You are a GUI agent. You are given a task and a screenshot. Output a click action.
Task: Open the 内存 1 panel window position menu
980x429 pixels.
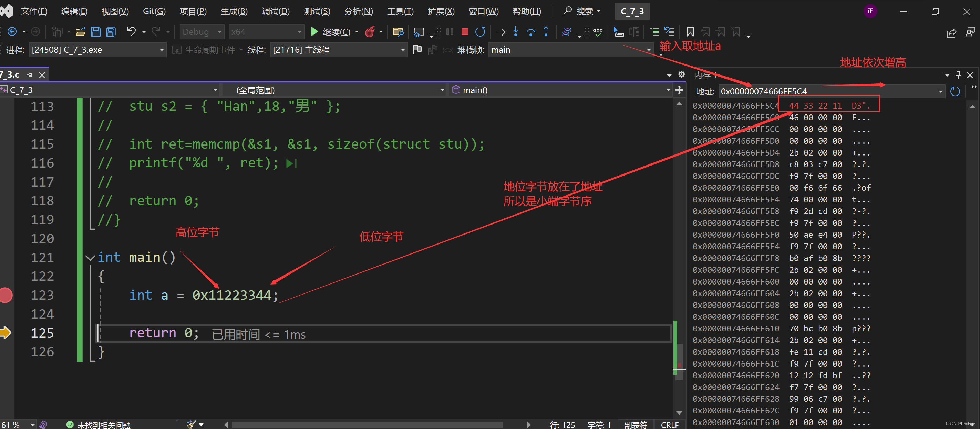[x=947, y=75]
